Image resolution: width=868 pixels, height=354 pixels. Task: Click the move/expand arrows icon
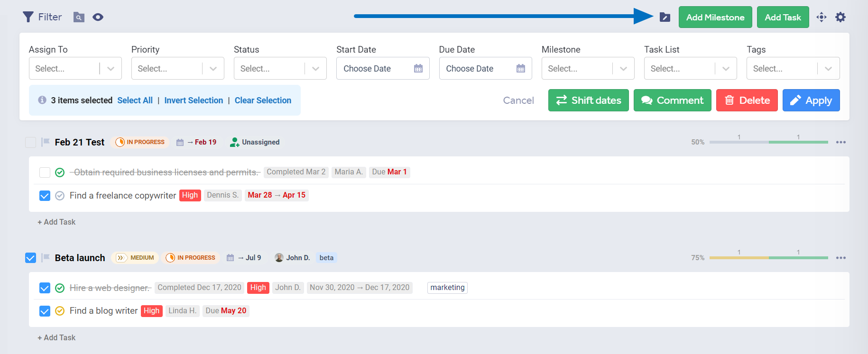(x=821, y=18)
